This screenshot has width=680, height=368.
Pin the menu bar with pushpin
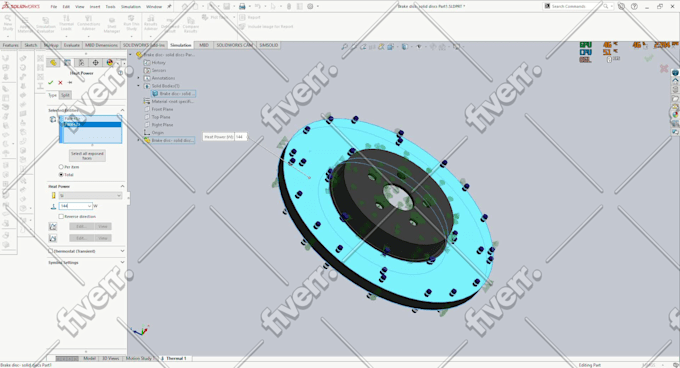(x=169, y=7)
